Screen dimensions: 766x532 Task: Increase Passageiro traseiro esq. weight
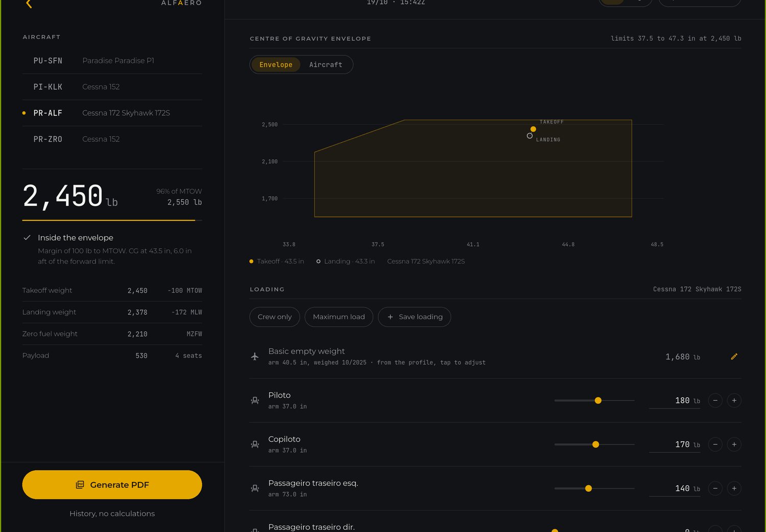[x=734, y=488]
